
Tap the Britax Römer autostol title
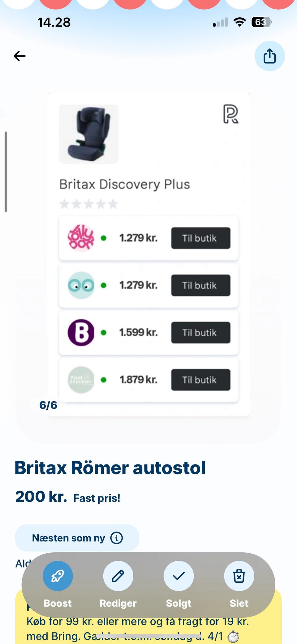coord(110,468)
